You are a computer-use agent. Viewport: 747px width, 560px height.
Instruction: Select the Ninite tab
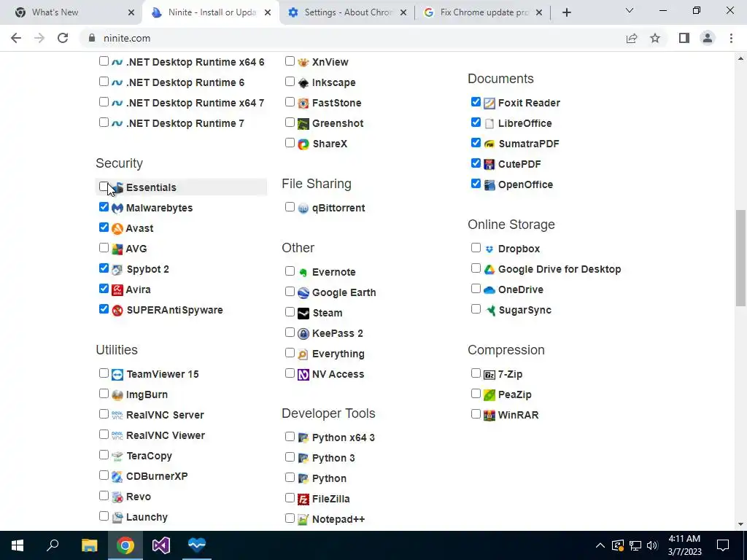(212, 13)
